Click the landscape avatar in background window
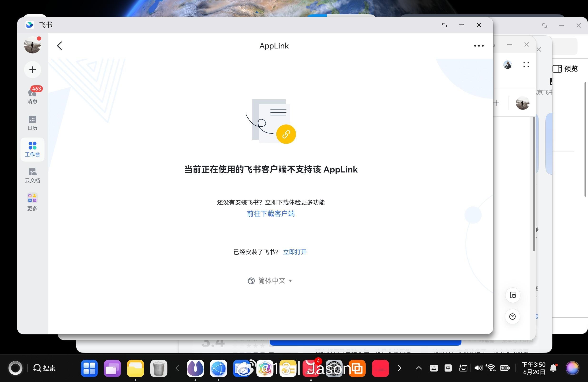This screenshot has width=588, height=382. pos(523,103)
